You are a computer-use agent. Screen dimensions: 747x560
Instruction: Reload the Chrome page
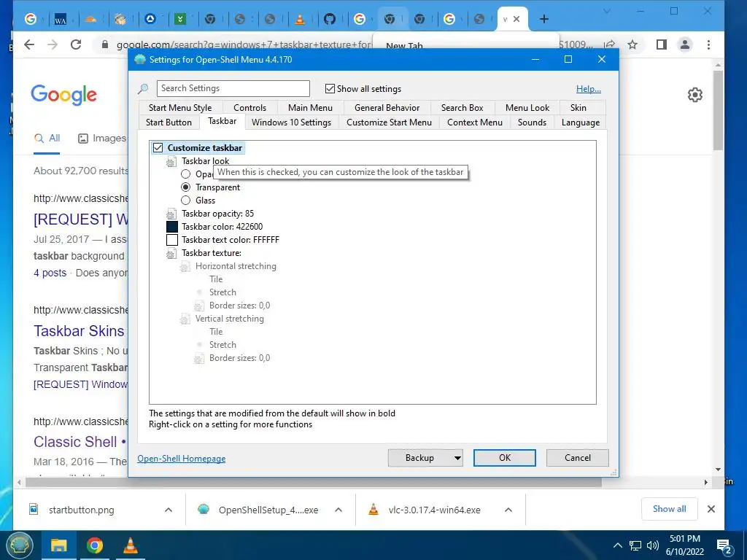(x=76, y=44)
